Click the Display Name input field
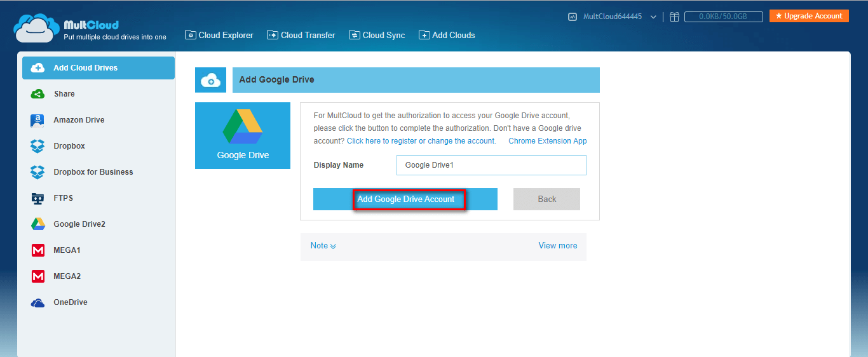This screenshot has height=357, width=868. point(491,165)
